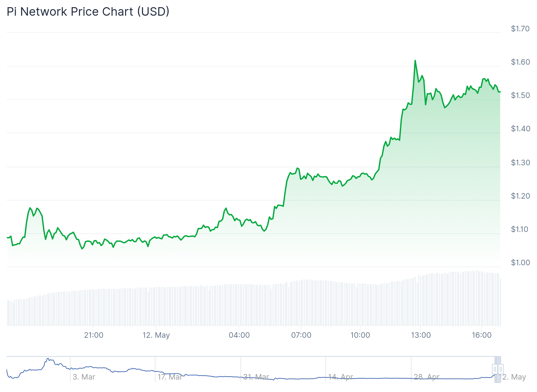Viewport: 537px width, 392px height.
Task: Click the Pi Network Price Chart title
Action: (88, 12)
